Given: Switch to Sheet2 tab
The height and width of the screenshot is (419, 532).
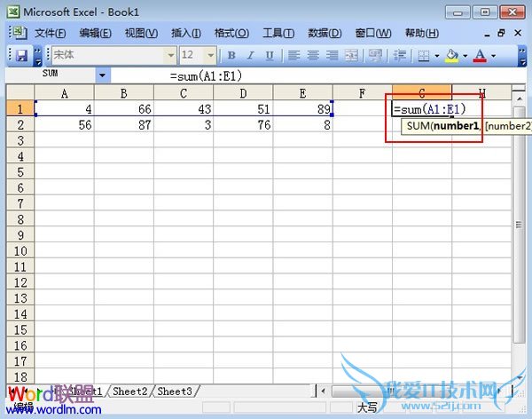Looking at the screenshot, I should coord(130,391).
